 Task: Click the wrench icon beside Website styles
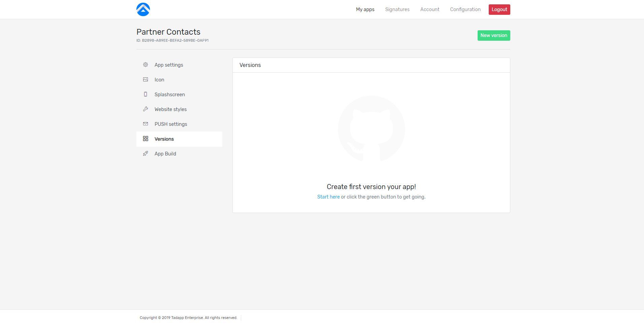(146, 109)
